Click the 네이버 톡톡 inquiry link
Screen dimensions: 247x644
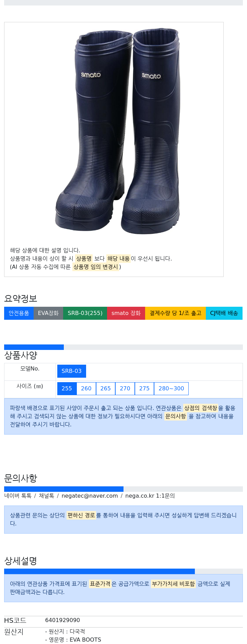18,496
